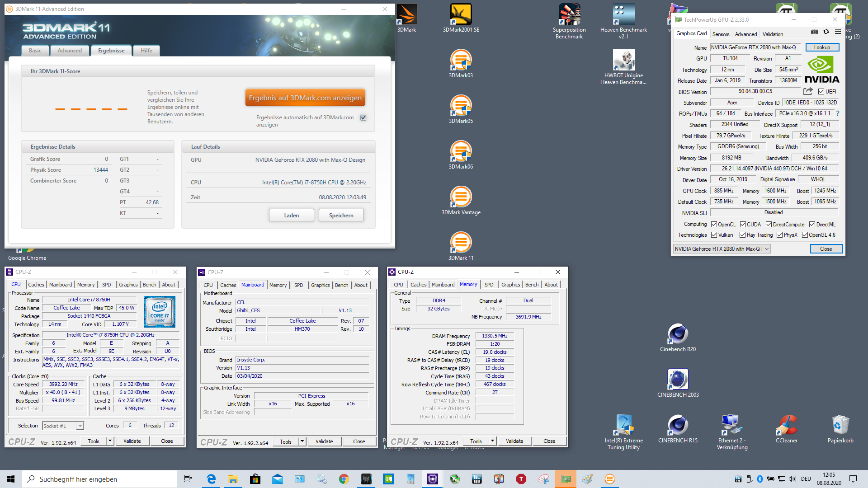Switch to Basic tab in 3DMark 11
The width and height of the screenshot is (868, 488).
click(35, 51)
